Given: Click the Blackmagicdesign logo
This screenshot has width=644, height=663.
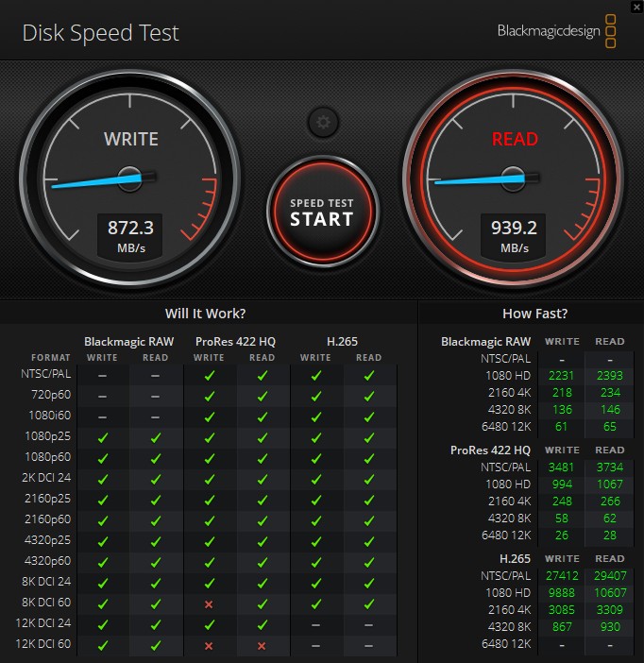Looking at the screenshot, I should click(x=556, y=31).
